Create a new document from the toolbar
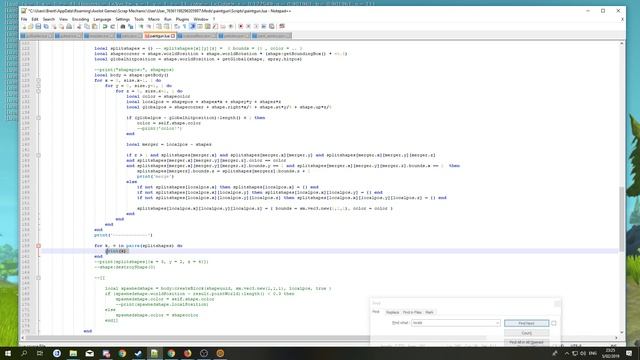Screen dimensions: 640x360 (x=24, y=27)
